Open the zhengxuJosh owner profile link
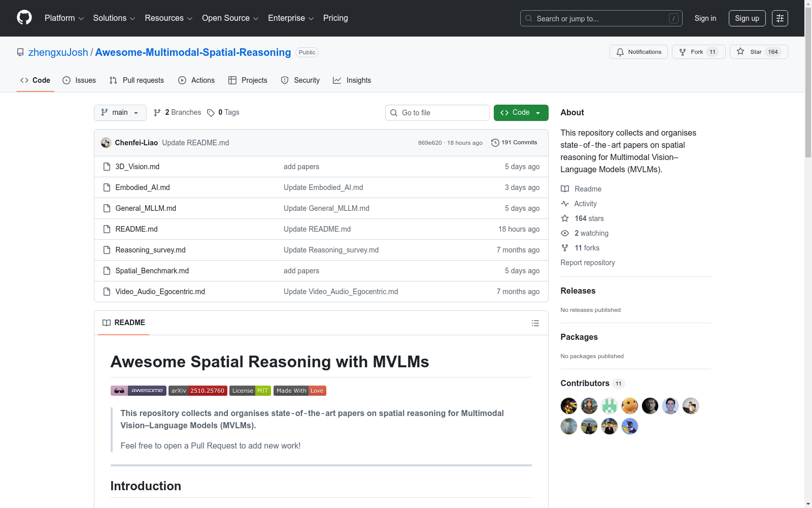812x508 pixels. click(58, 52)
